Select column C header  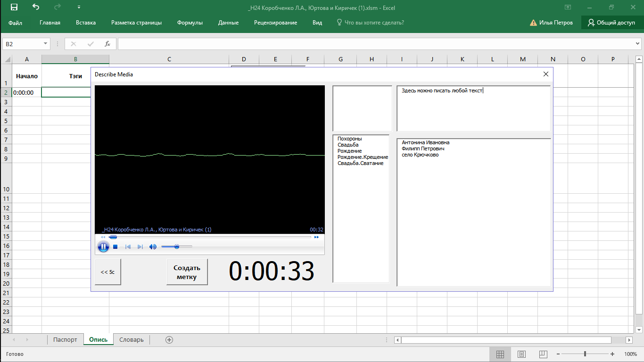(169, 59)
